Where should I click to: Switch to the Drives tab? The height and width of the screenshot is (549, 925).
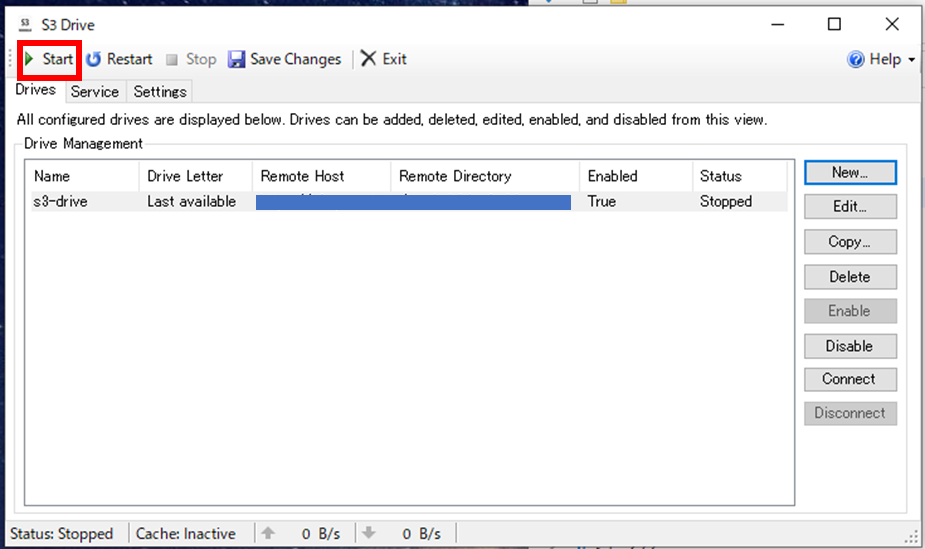click(35, 90)
